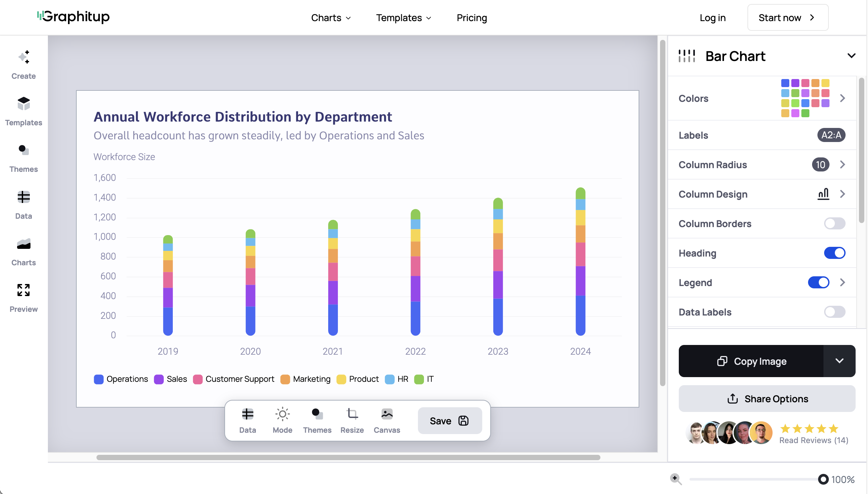The image size is (868, 494).
Task: Open the Templates navigation menu
Action: (x=403, y=18)
